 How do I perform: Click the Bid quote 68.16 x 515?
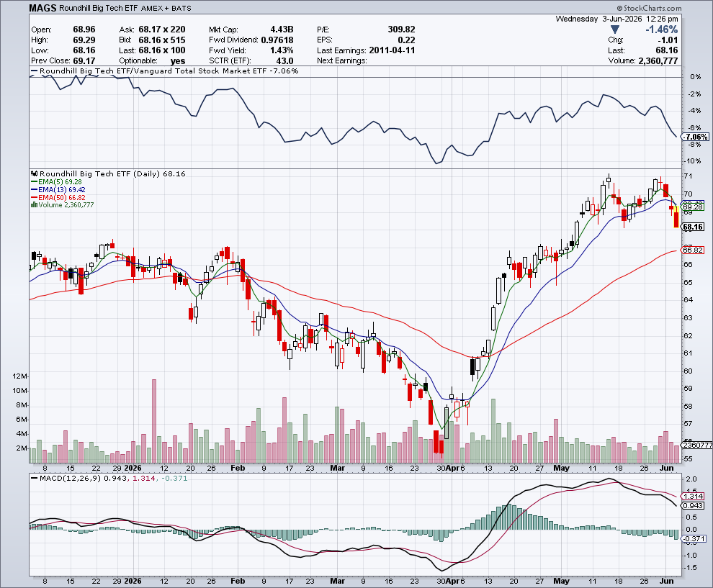(162, 40)
